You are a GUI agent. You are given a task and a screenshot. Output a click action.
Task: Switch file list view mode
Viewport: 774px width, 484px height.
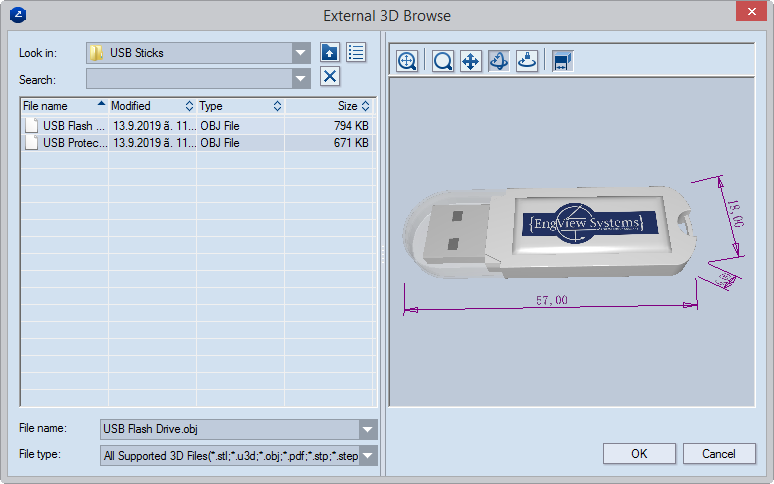coord(356,53)
